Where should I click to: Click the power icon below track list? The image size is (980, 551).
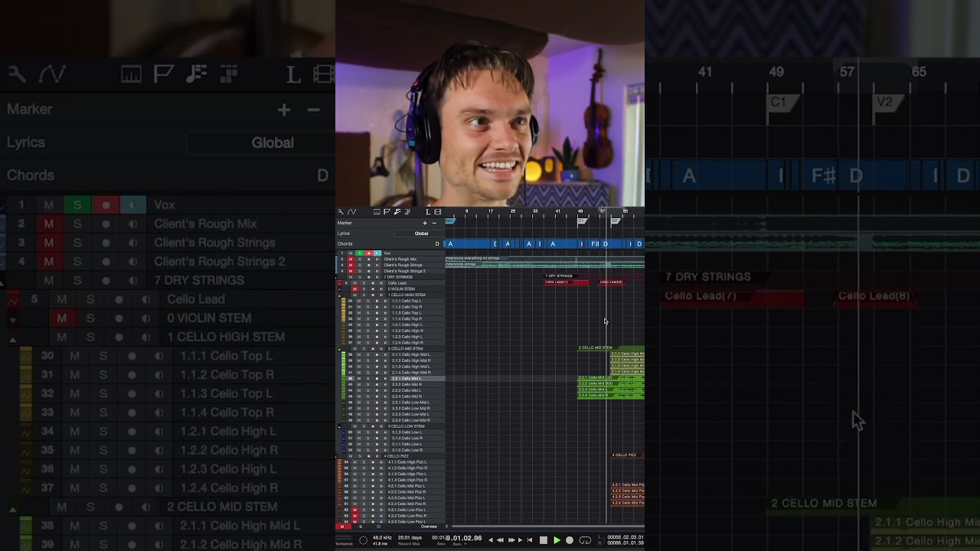378,527
